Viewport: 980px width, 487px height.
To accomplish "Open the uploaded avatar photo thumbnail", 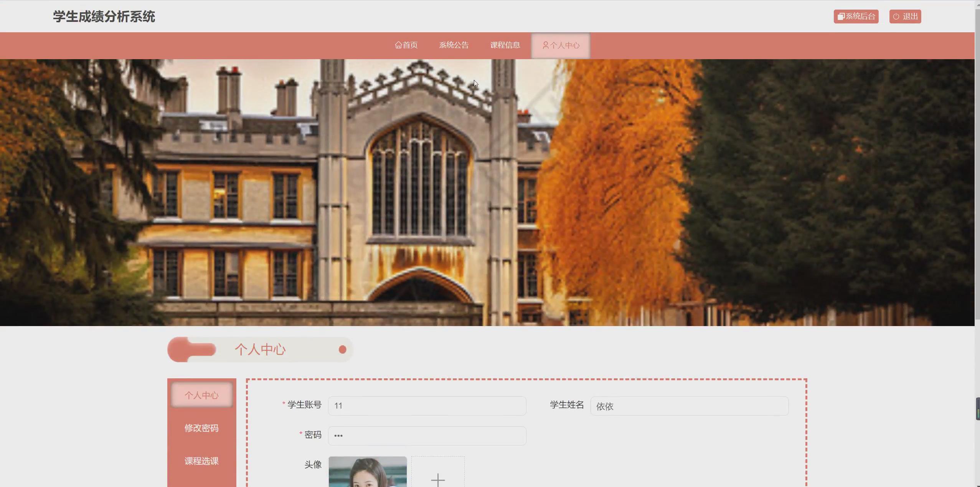I will point(368,472).
